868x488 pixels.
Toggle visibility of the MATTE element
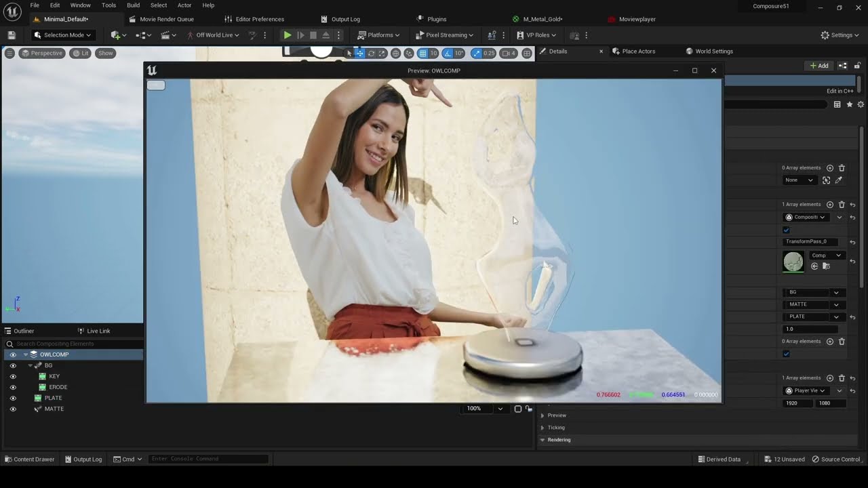tap(12, 409)
